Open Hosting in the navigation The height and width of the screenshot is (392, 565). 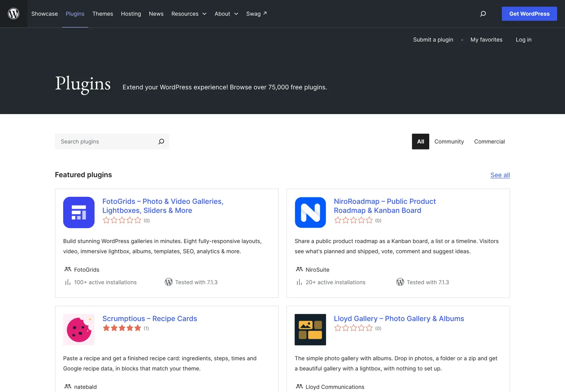tap(131, 14)
